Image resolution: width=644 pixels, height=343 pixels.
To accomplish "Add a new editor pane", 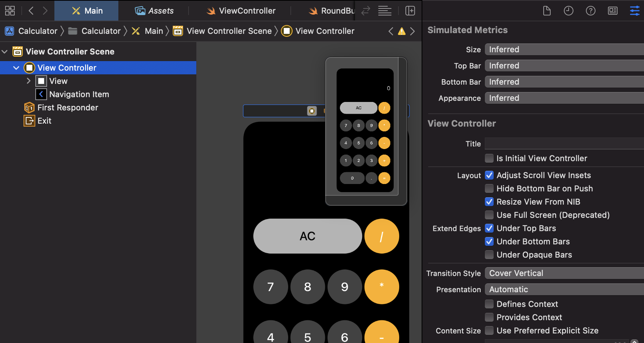I will (410, 11).
